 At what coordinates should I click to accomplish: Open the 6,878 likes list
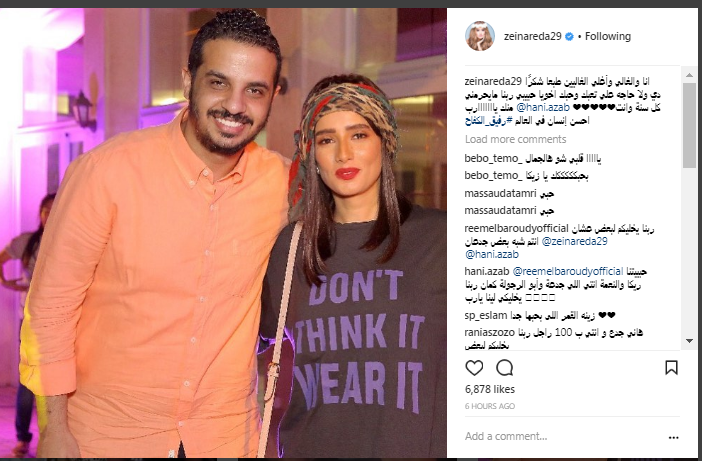click(490, 389)
